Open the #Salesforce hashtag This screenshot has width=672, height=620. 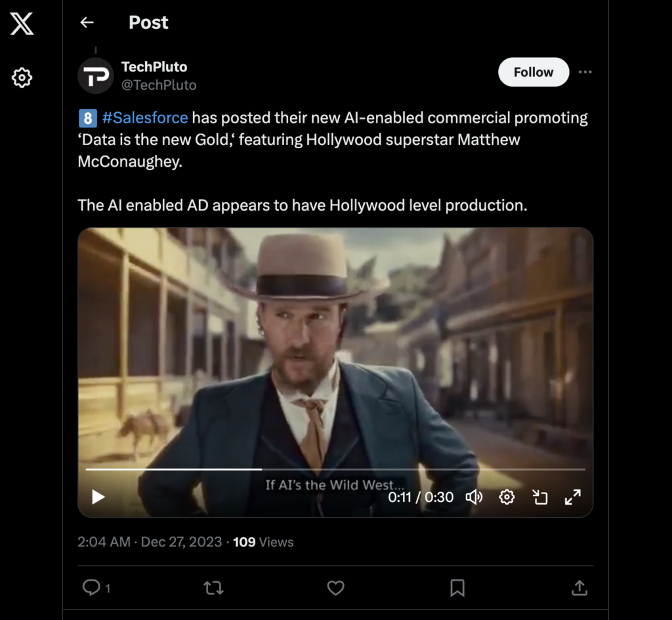145,118
